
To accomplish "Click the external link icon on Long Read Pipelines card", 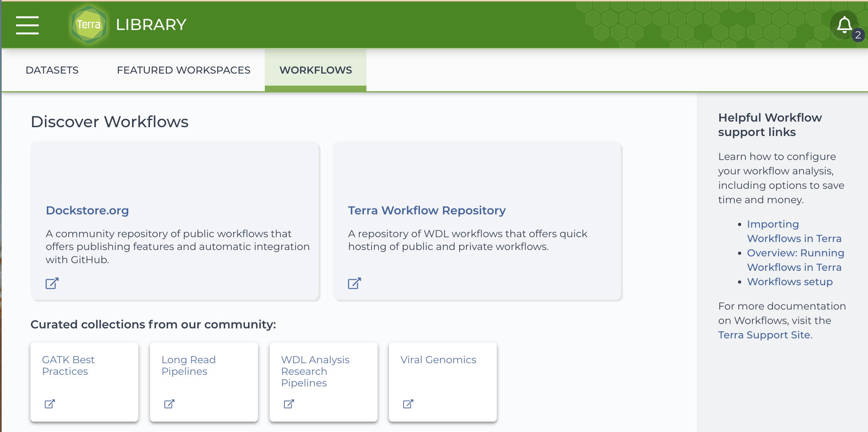I will 169,404.
